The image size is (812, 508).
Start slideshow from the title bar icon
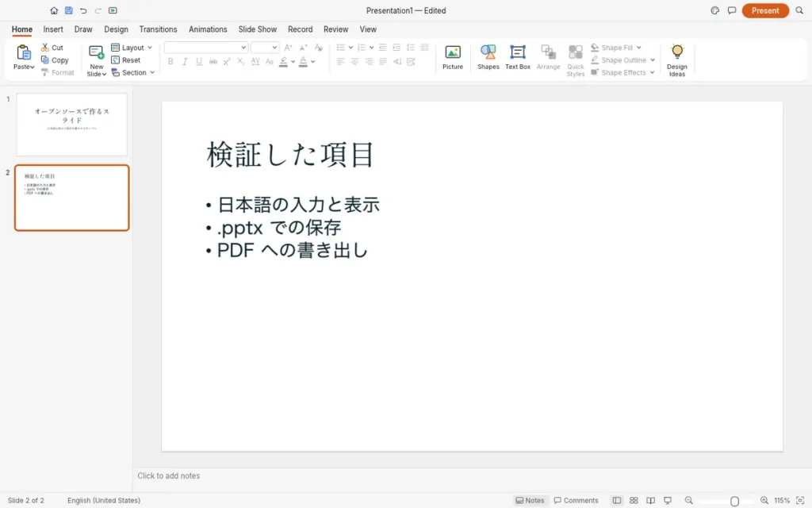pos(113,10)
